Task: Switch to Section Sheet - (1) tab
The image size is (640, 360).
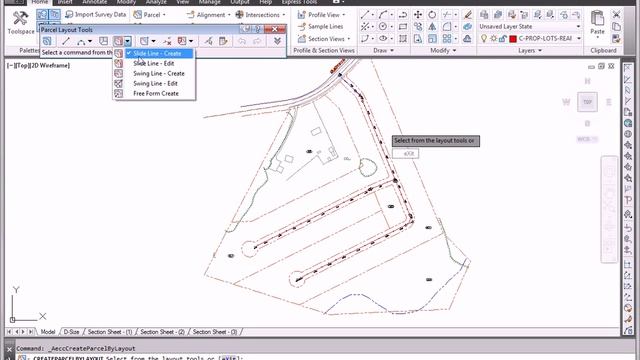Action: coord(110,332)
